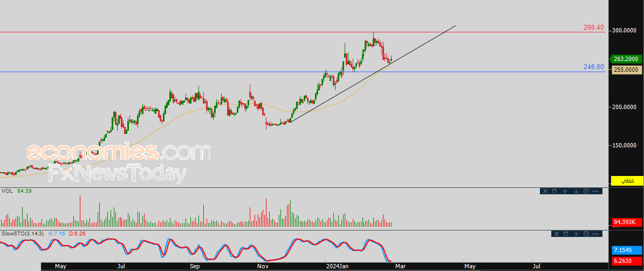This screenshot has width=644, height=271.
Task: Click the D:6.26 stochastic readout
Action: 77,234
